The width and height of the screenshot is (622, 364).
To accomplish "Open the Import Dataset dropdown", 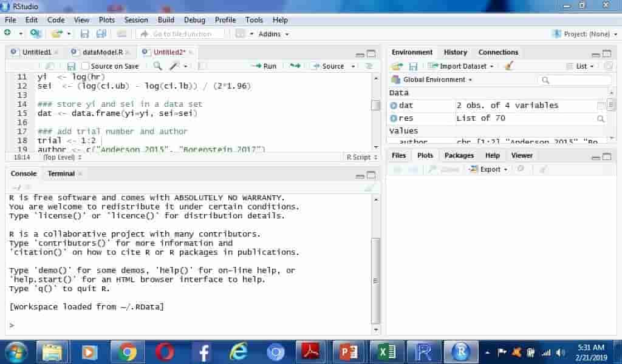I will pos(461,66).
